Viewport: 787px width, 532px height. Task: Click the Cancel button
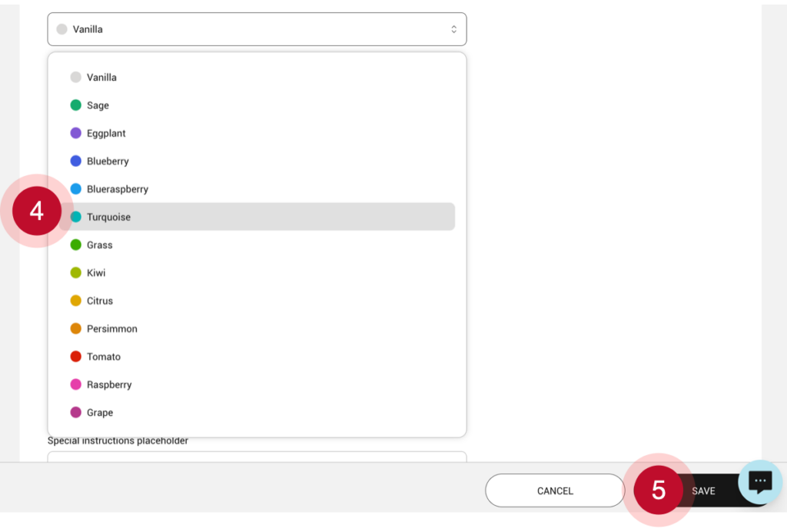(x=555, y=491)
